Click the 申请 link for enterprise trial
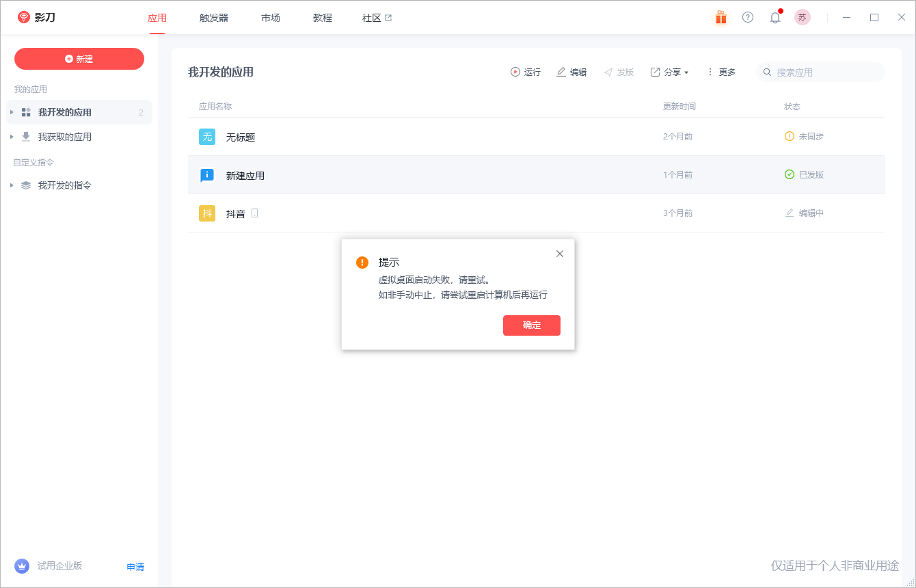916x588 pixels. tap(135, 567)
